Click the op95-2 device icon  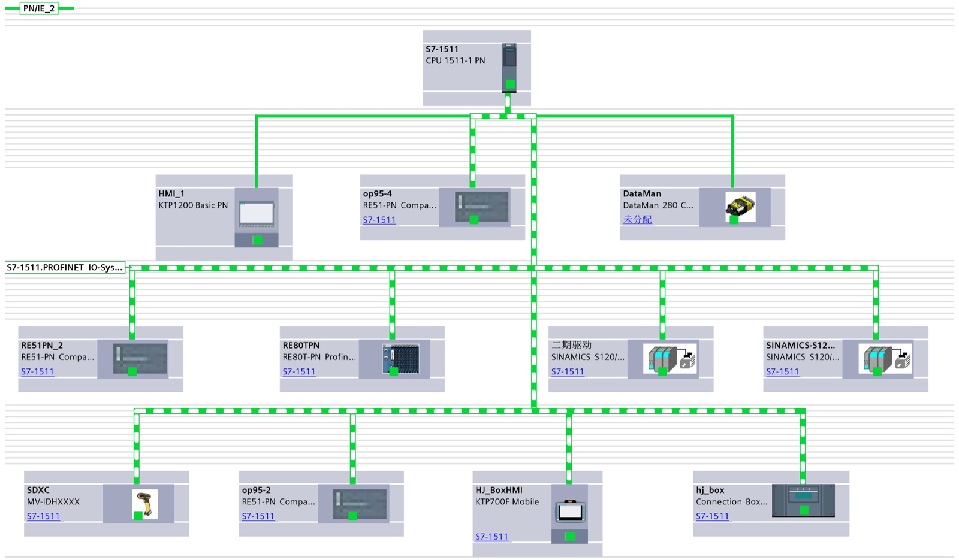[360, 504]
